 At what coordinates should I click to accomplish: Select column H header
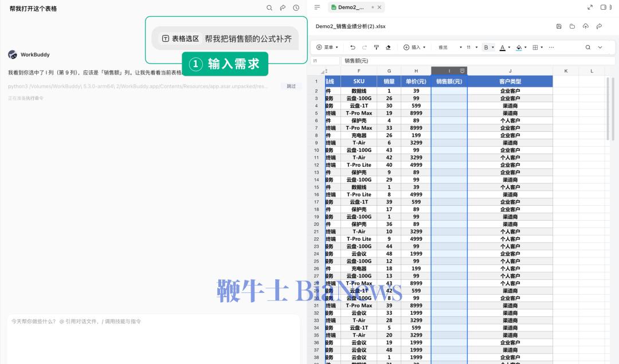coord(416,71)
